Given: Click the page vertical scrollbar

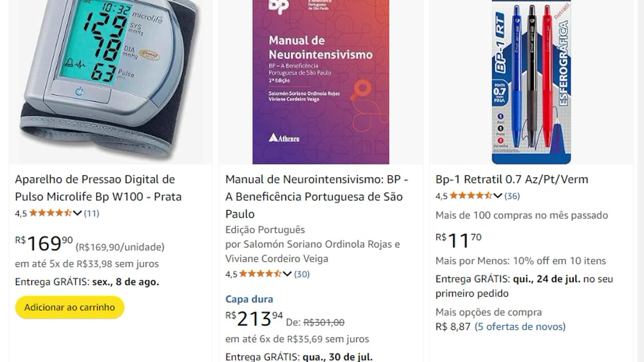Looking at the screenshot, I should click(x=640, y=181).
